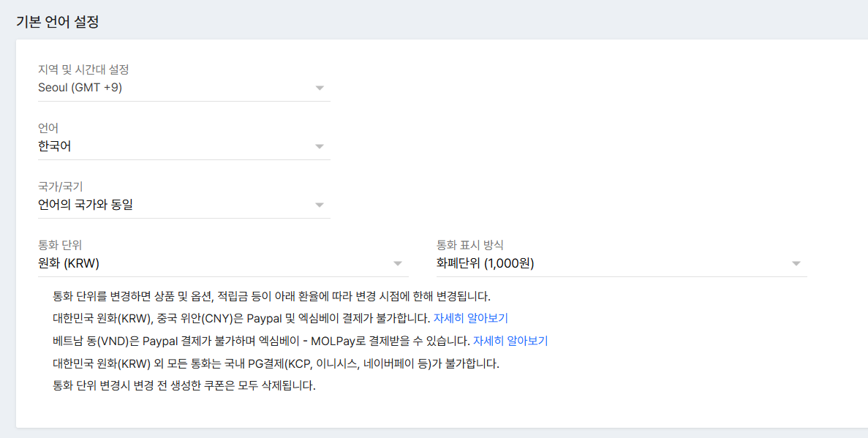Click the 통화 표시 방식 field label

pyautogui.click(x=470, y=245)
